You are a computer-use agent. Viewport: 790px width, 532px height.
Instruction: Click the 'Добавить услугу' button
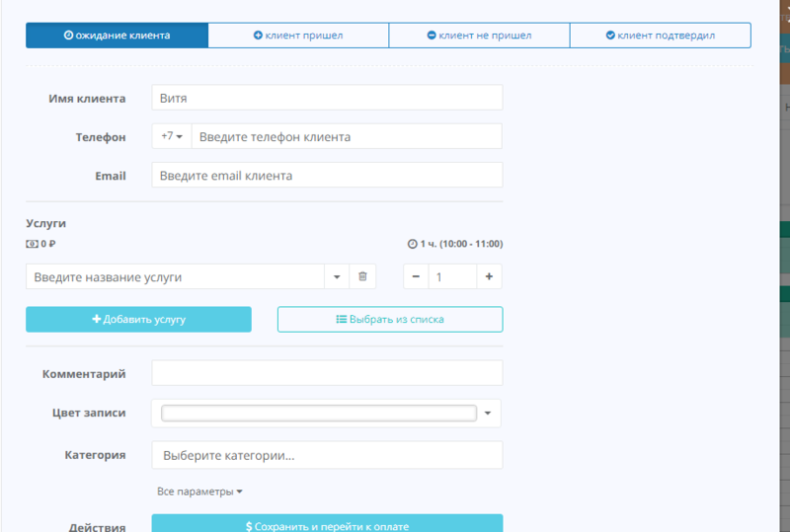(x=138, y=320)
